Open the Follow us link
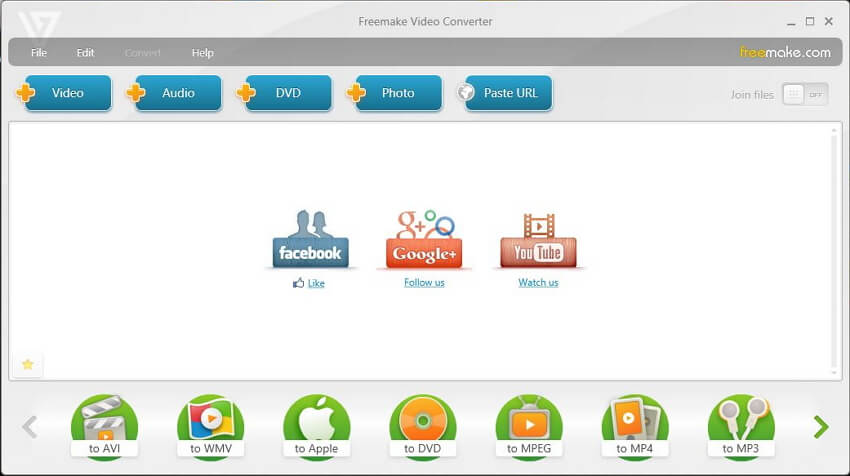The width and height of the screenshot is (850, 476). click(424, 282)
